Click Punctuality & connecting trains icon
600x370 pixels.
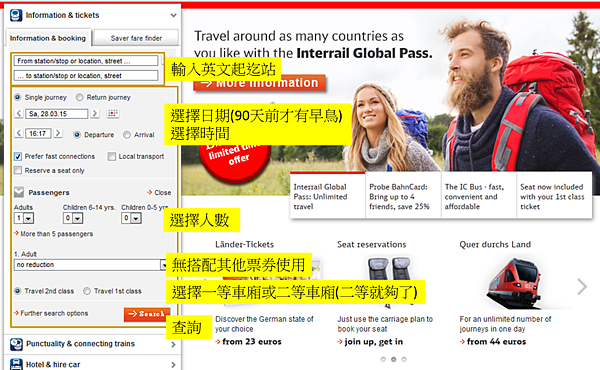(x=16, y=344)
